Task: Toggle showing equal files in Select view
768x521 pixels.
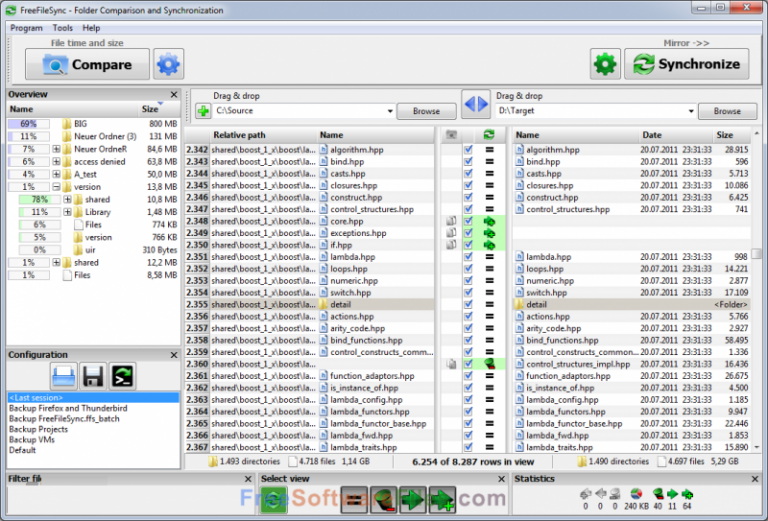Action: click(354, 500)
